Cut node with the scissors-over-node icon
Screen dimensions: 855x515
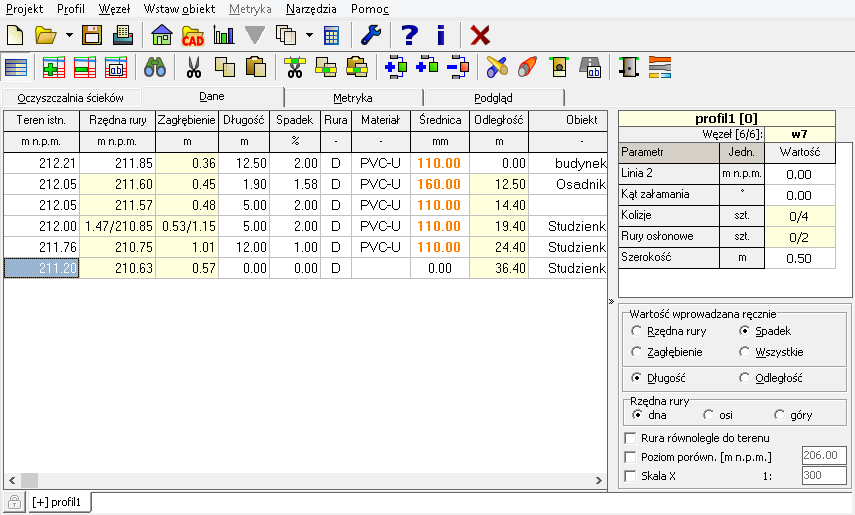295,67
